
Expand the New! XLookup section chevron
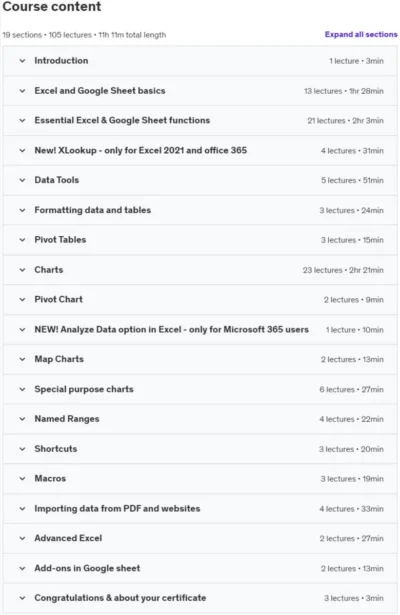(x=22, y=150)
